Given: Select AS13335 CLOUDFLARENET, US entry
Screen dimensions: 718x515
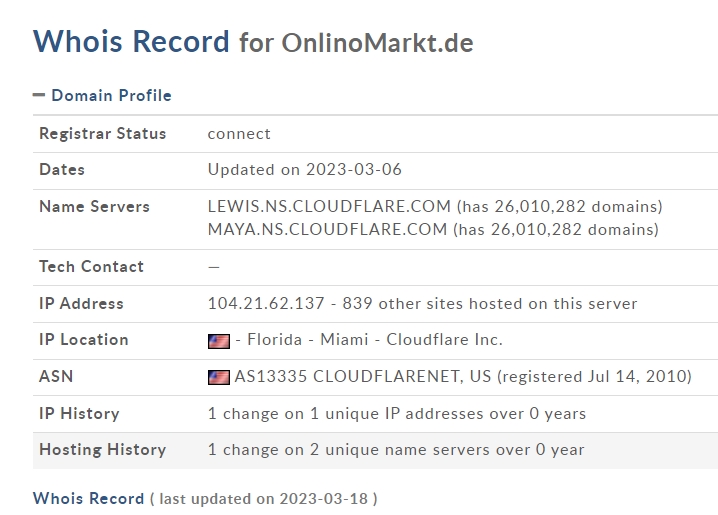Looking at the screenshot, I should click(463, 376).
